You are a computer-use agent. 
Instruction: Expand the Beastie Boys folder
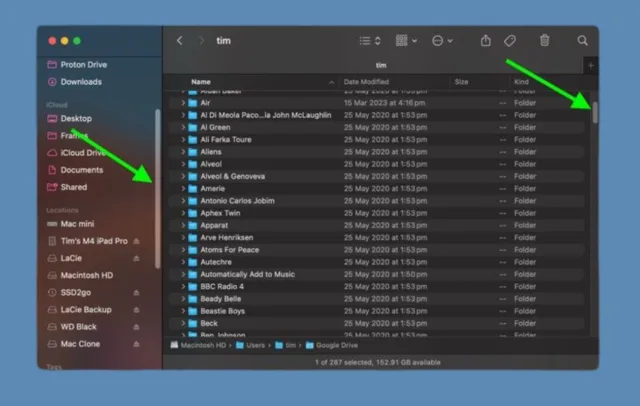click(x=183, y=311)
